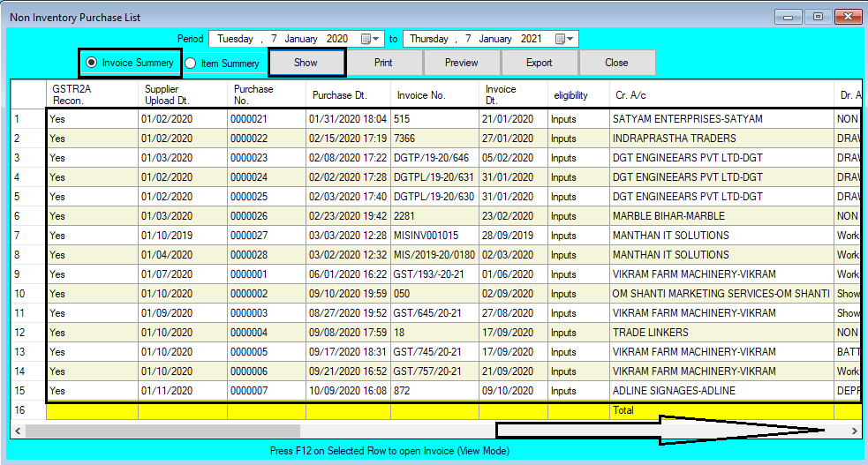Click the Invoice Dt. column header
This screenshot has height=465, width=868.
click(x=513, y=94)
